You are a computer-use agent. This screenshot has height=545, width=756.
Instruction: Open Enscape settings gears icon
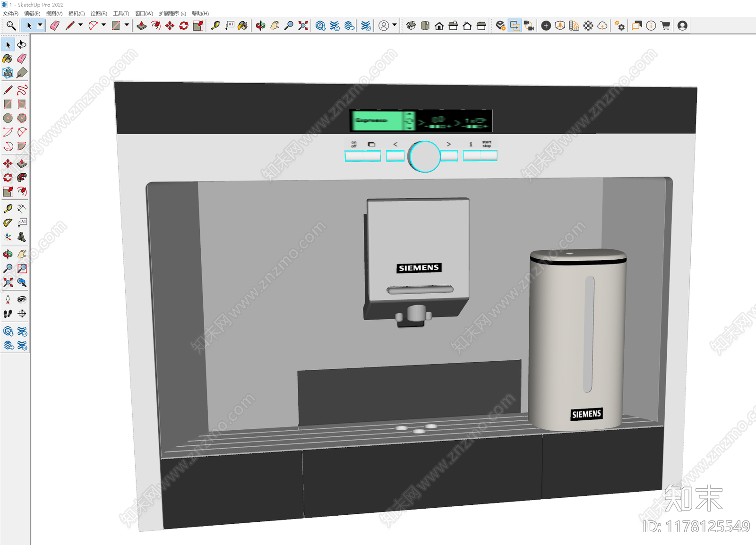[x=619, y=26]
